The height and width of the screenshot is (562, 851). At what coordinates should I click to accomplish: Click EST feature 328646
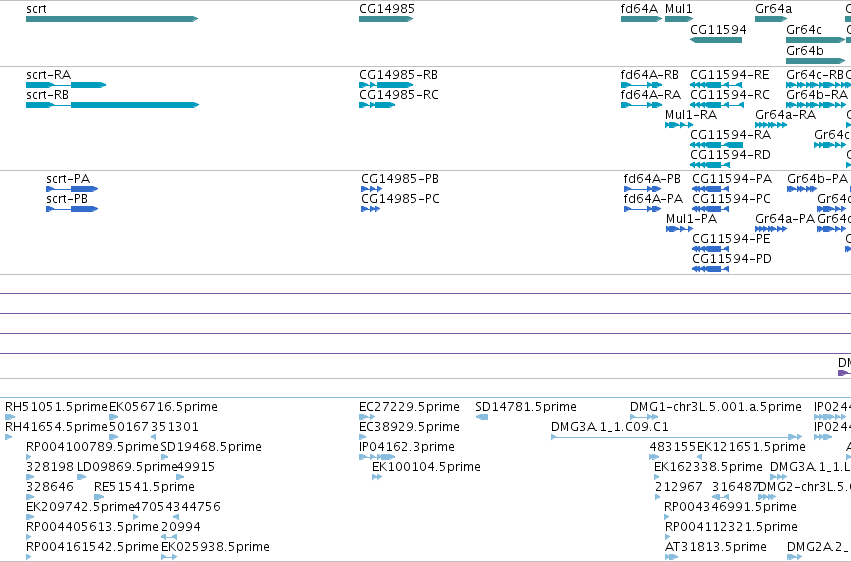[x=30, y=496]
